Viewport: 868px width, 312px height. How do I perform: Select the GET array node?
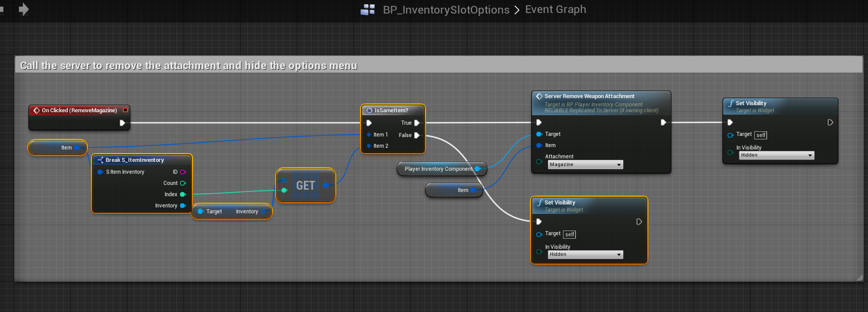306,186
